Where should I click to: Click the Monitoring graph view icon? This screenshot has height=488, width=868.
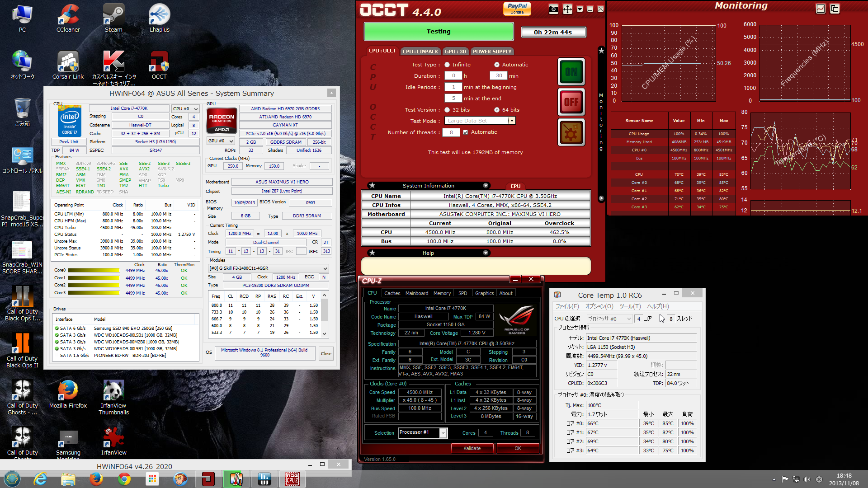point(821,9)
